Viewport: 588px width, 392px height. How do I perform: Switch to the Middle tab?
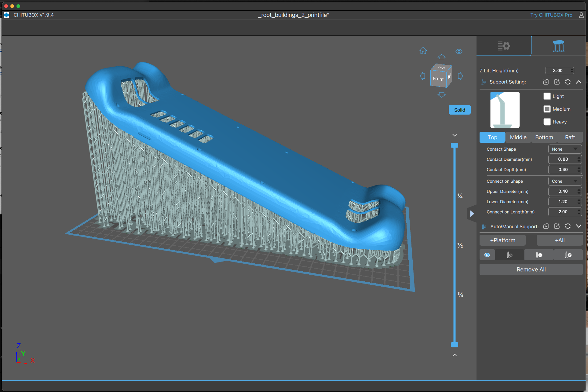point(518,137)
